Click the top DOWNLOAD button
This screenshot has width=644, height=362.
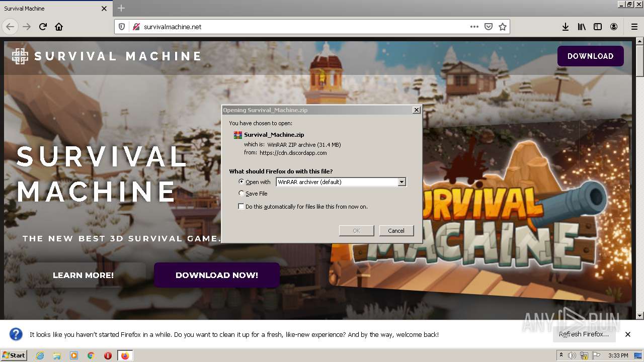point(590,56)
